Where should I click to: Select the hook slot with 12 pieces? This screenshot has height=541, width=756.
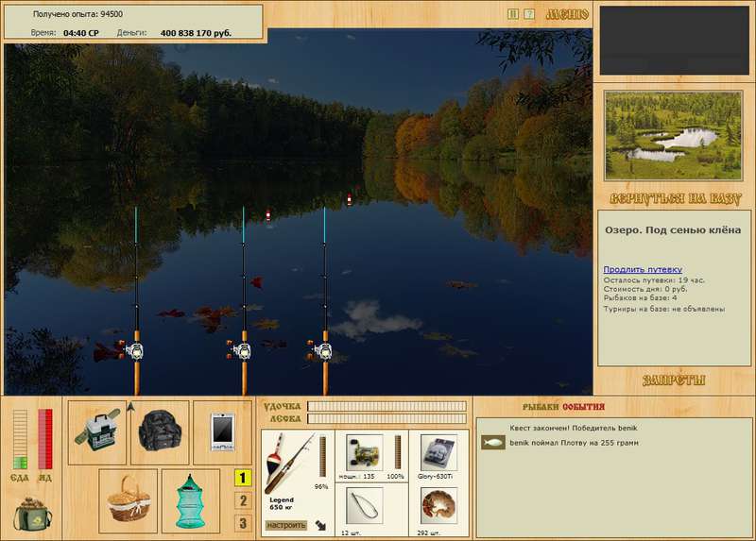pyautogui.click(x=364, y=505)
